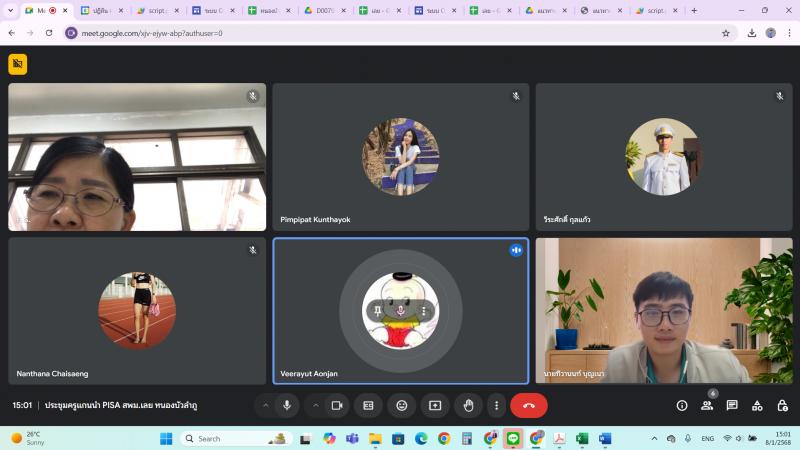View site information icon in address bar
Image resolution: width=800 pixels, height=450 pixels.
point(71,33)
